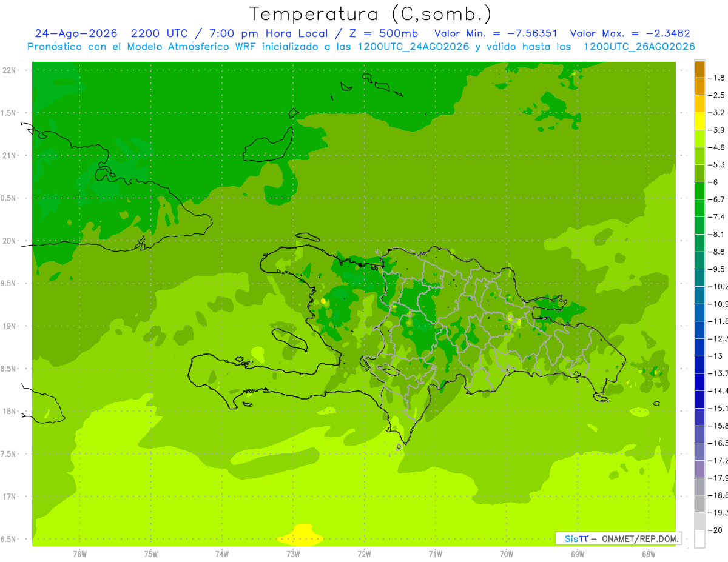This screenshot has width=728, height=562.
Task: Click the yellow warm patch near 73W at the map bottom
Action: pos(301,536)
